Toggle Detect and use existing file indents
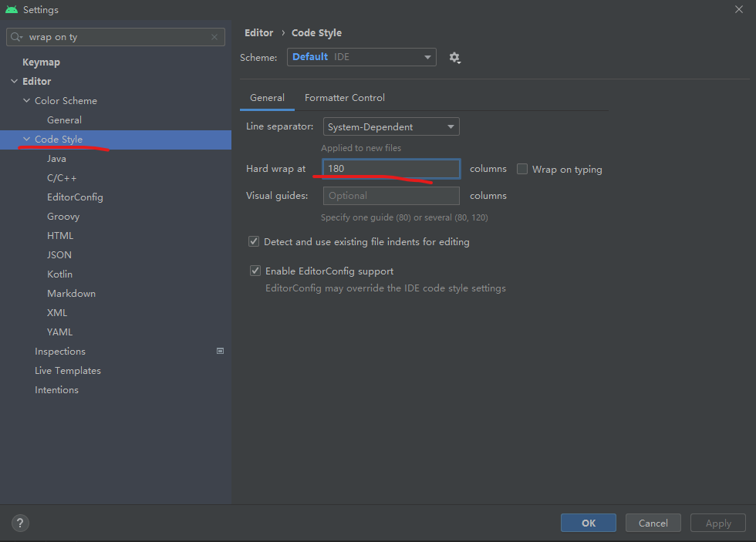Screen dimensions: 756x542 (x=254, y=241)
